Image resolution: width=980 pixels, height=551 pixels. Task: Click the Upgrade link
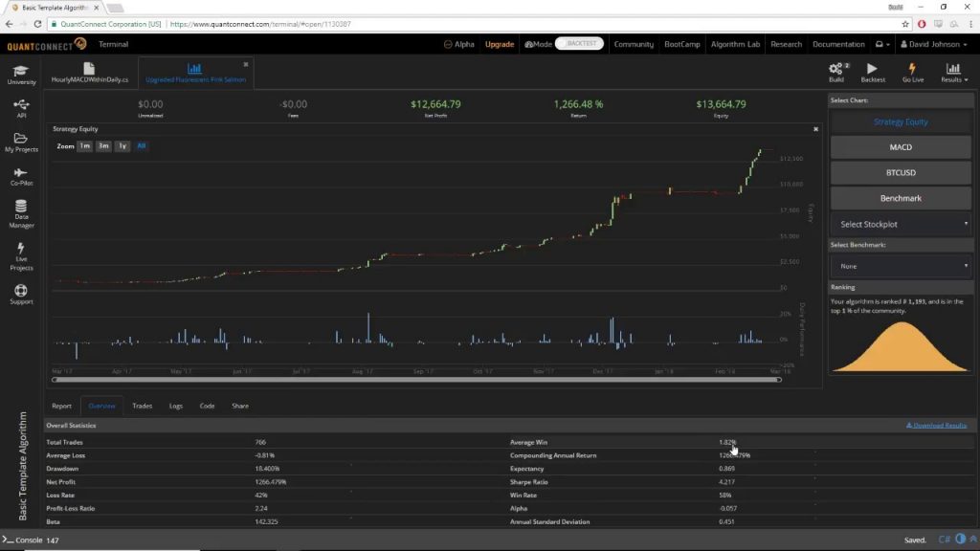pos(500,44)
